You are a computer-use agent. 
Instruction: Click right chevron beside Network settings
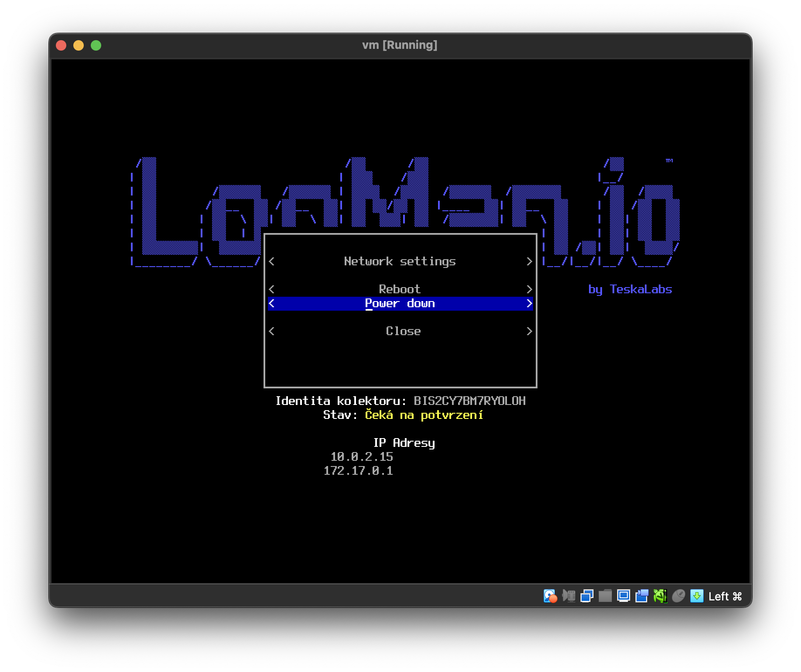pyautogui.click(x=529, y=261)
